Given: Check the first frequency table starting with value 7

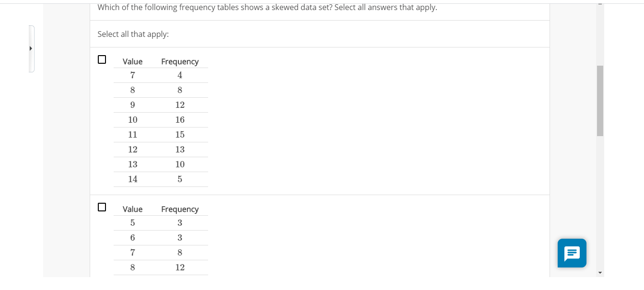Looking at the screenshot, I should (102, 59).
